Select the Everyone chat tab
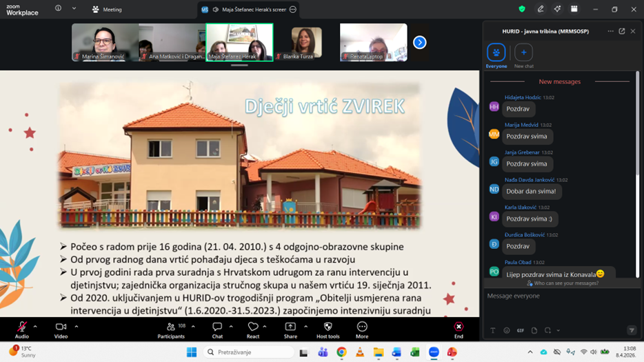 [x=496, y=52]
